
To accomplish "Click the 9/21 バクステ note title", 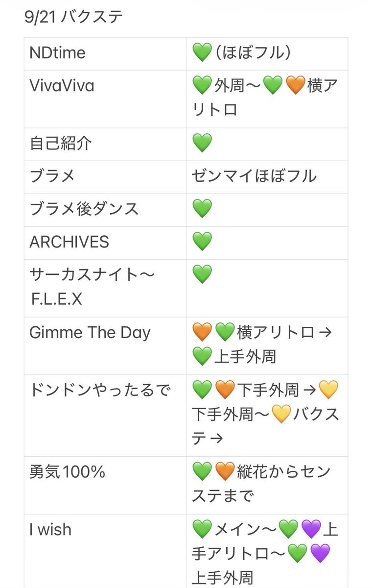I will 74,18.
